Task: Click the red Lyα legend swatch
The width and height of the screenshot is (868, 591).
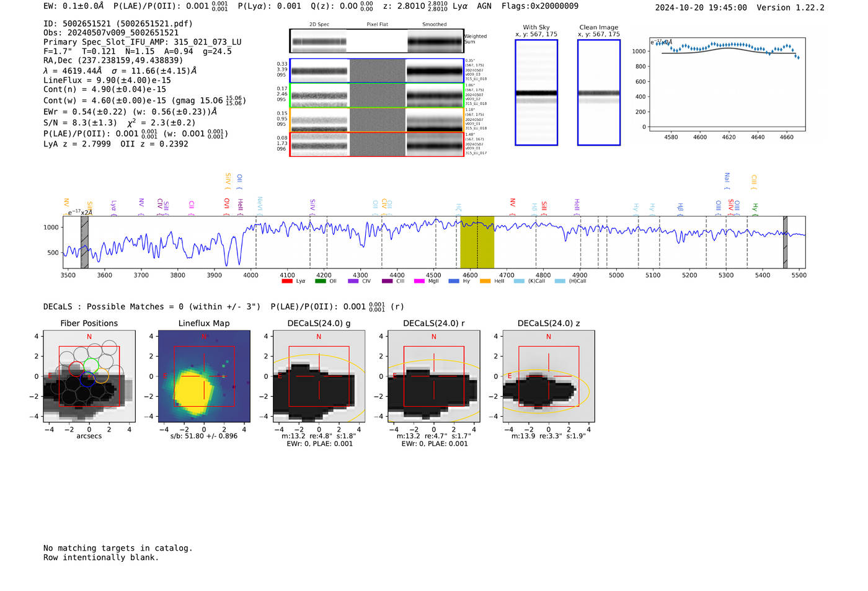Action: (287, 281)
